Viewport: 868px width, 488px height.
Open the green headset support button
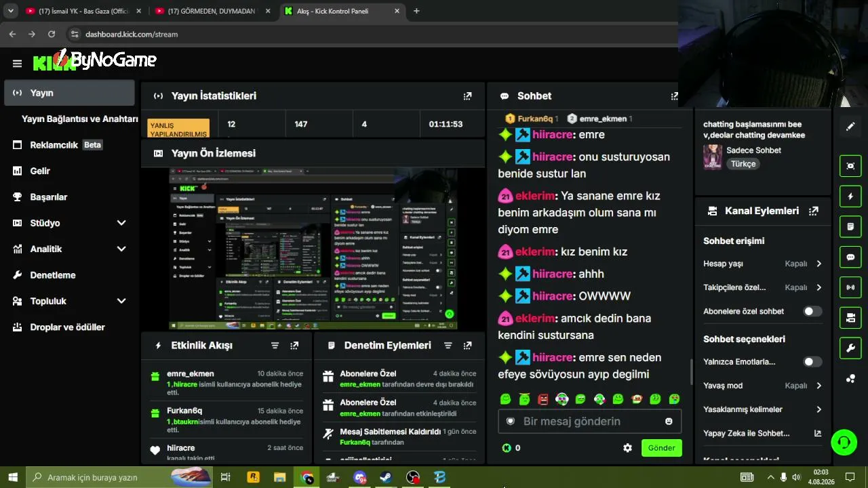click(x=844, y=443)
